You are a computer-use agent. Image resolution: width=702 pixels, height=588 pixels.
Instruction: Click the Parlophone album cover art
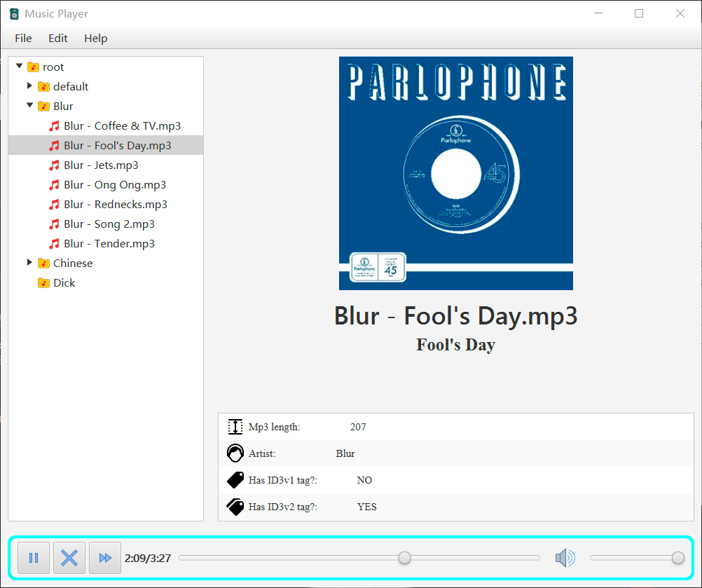pos(455,173)
